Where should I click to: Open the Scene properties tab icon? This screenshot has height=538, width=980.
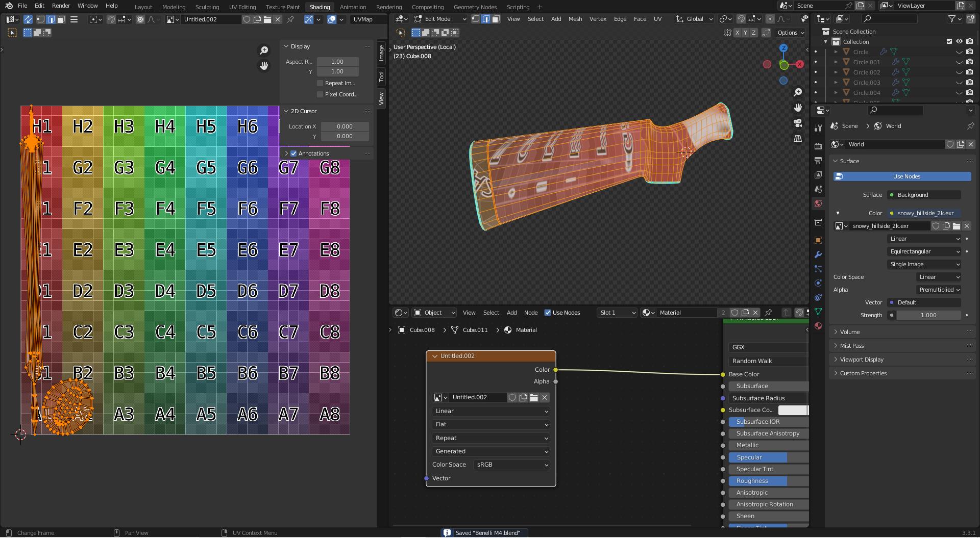pos(818,189)
